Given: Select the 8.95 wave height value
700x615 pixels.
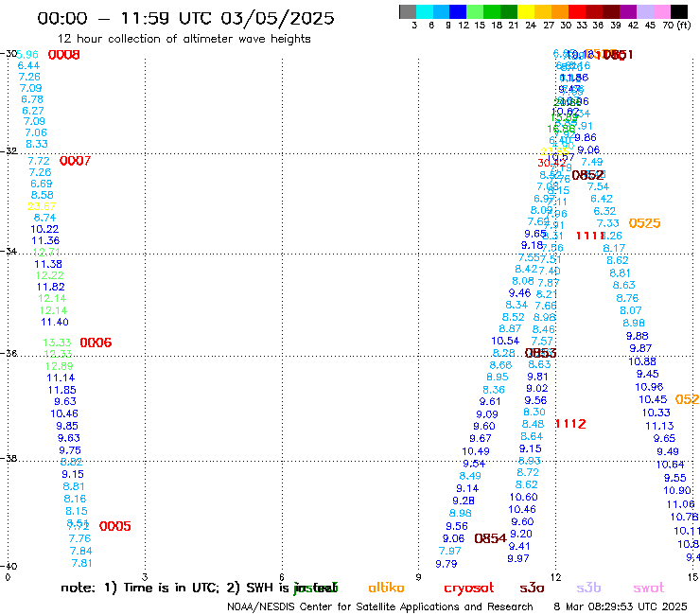Looking at the screenshot, I should (498, 377).
